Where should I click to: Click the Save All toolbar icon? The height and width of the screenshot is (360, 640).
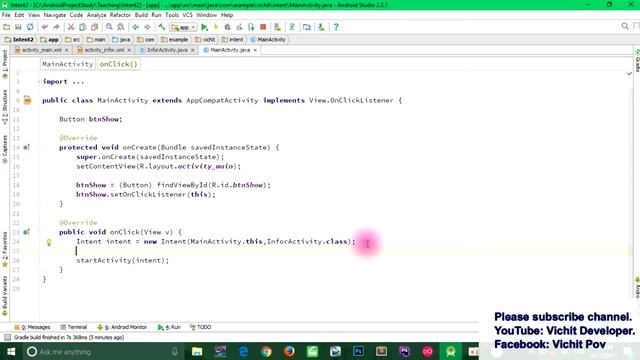pyautogui.click(x=18, y=27)
